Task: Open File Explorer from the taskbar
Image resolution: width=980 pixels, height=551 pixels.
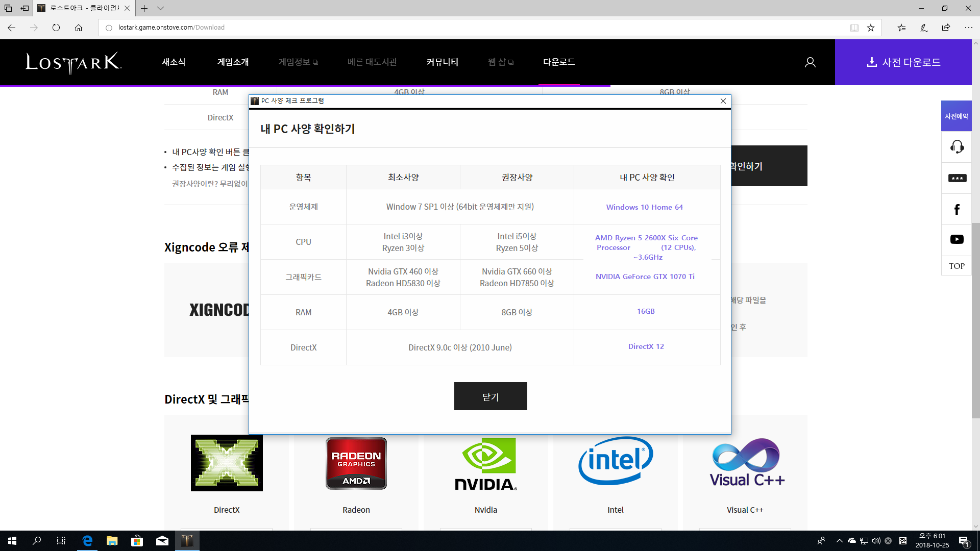Action: 112,541
